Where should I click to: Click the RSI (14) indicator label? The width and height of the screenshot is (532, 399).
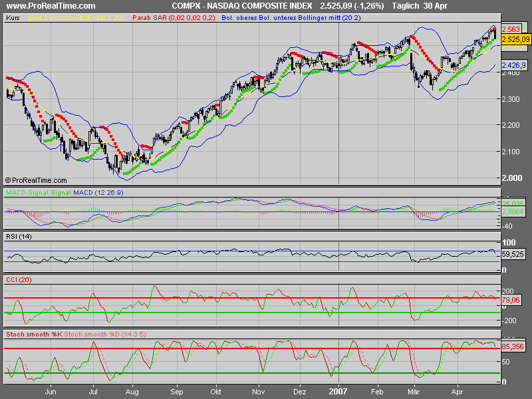[x=19, y=237]
